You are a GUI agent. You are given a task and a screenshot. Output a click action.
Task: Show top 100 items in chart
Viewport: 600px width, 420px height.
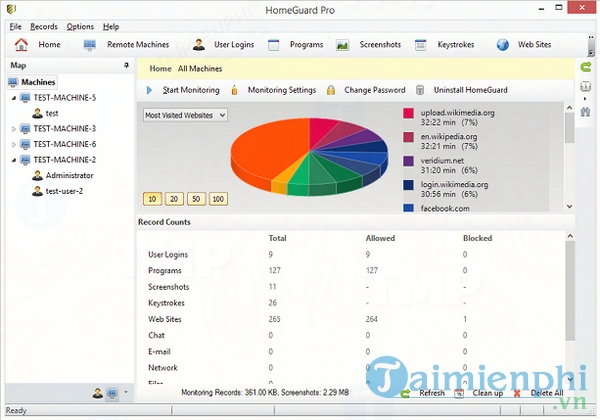pyautogui.click(x=217, y=199)
